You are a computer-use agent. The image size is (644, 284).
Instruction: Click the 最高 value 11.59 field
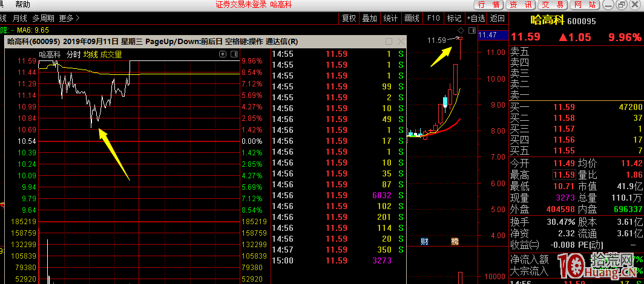564,175
